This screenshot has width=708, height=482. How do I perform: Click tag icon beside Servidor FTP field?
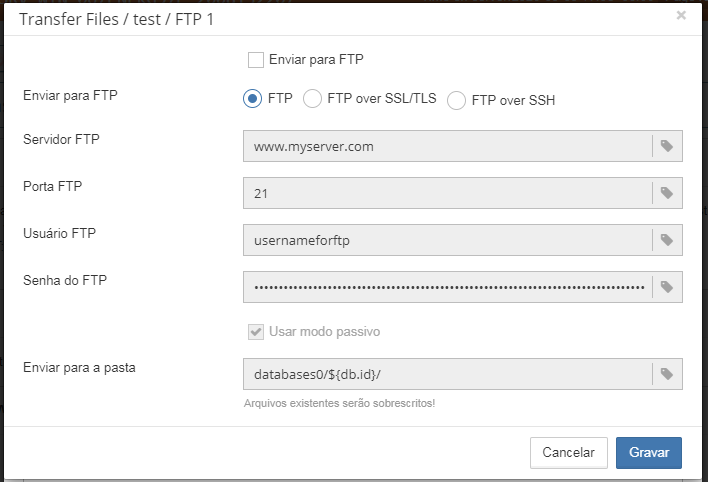click(x=667, y=146)
